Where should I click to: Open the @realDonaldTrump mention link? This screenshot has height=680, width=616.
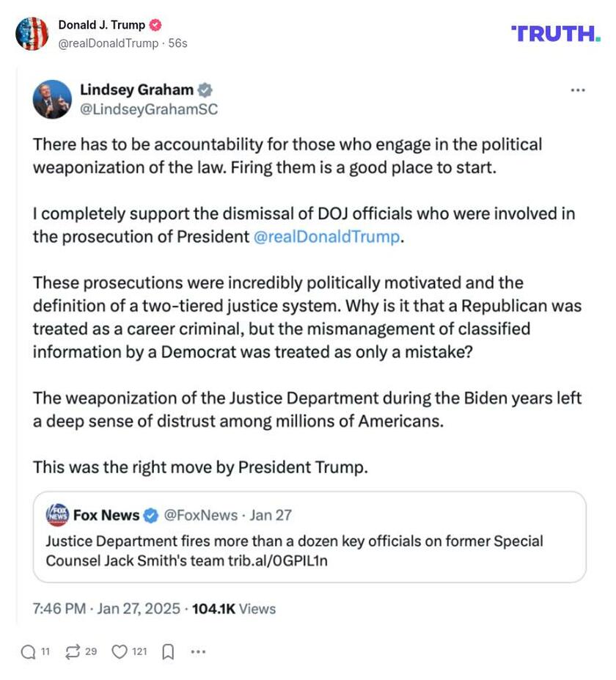[x=327, y=237]
